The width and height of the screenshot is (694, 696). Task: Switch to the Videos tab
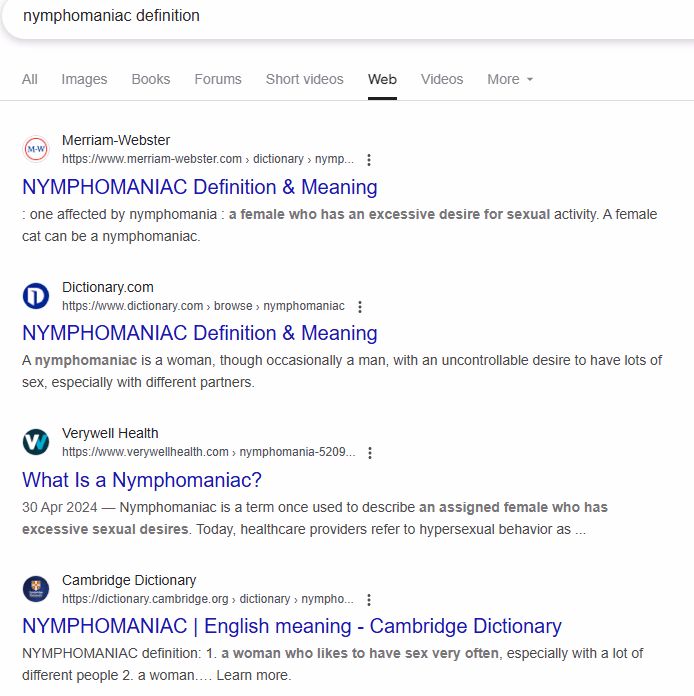point(442,79)
